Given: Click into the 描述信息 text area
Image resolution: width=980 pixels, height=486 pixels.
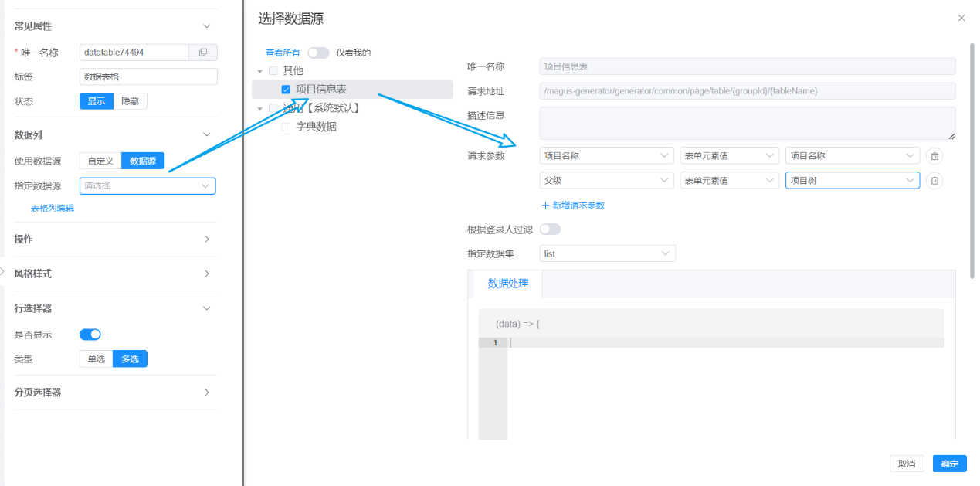Looking at the screenshot, I should (x=747, y=124).
